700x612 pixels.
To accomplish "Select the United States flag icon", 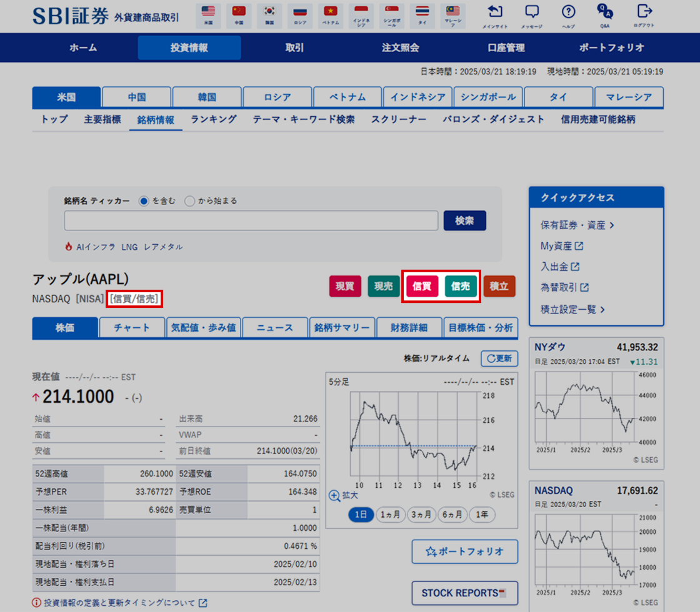I will (208, 15).
